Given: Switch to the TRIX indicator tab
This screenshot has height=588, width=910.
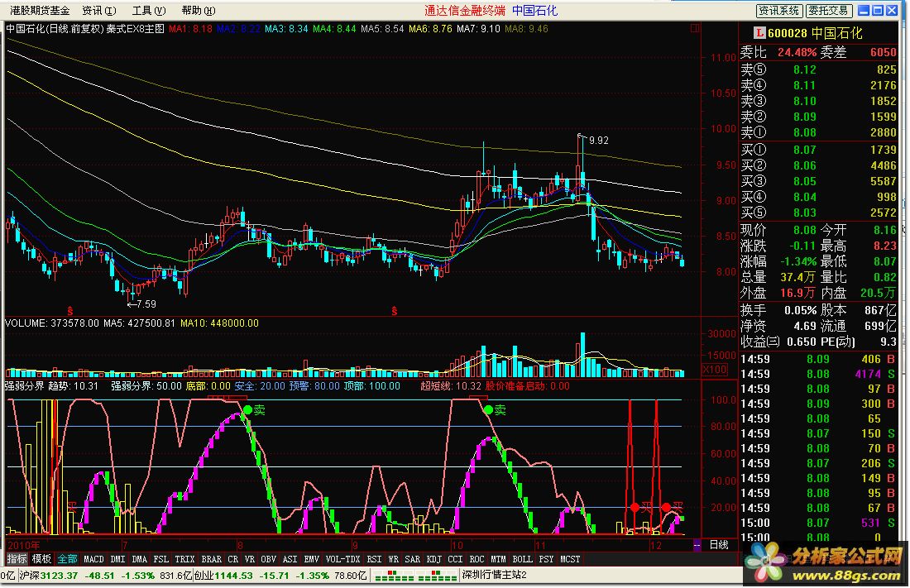Looking at the screenshot, I should [x=184, y=559].
